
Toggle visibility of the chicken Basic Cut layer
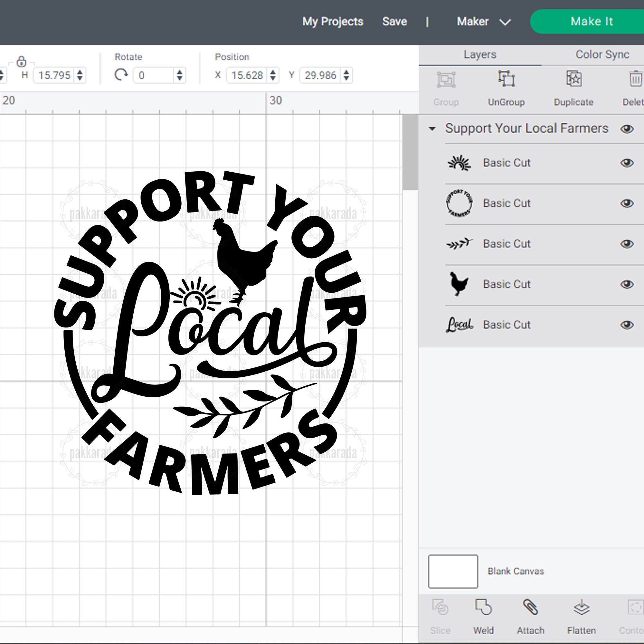[626, 284]
